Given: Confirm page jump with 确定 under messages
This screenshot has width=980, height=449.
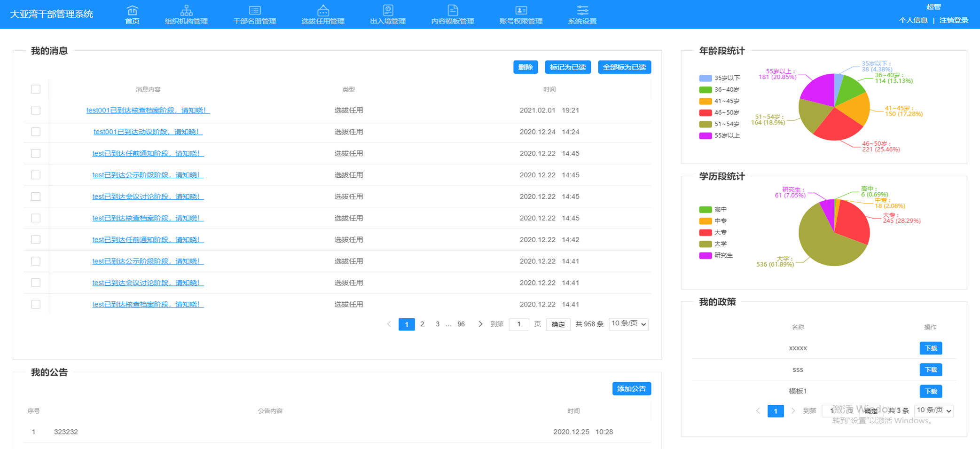Looking at the screenshot, I should click(x=558, y=324).
